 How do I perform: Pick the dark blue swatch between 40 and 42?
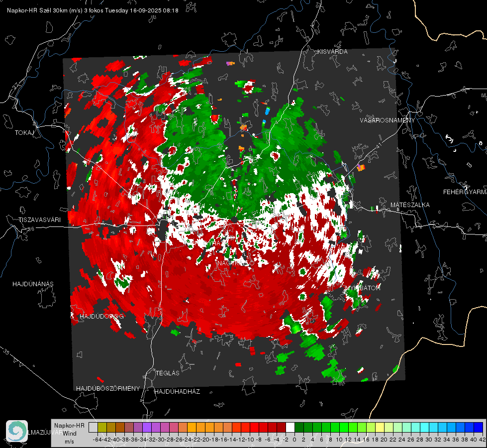click(479, 427)
